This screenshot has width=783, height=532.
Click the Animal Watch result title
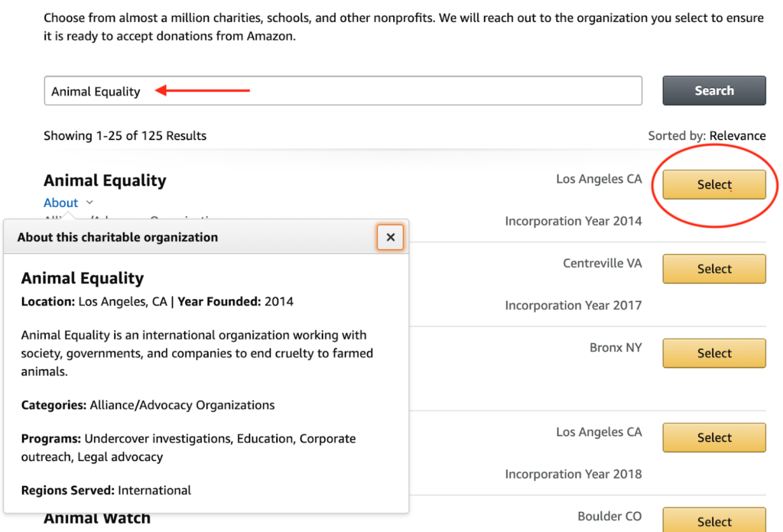[97, 518]
